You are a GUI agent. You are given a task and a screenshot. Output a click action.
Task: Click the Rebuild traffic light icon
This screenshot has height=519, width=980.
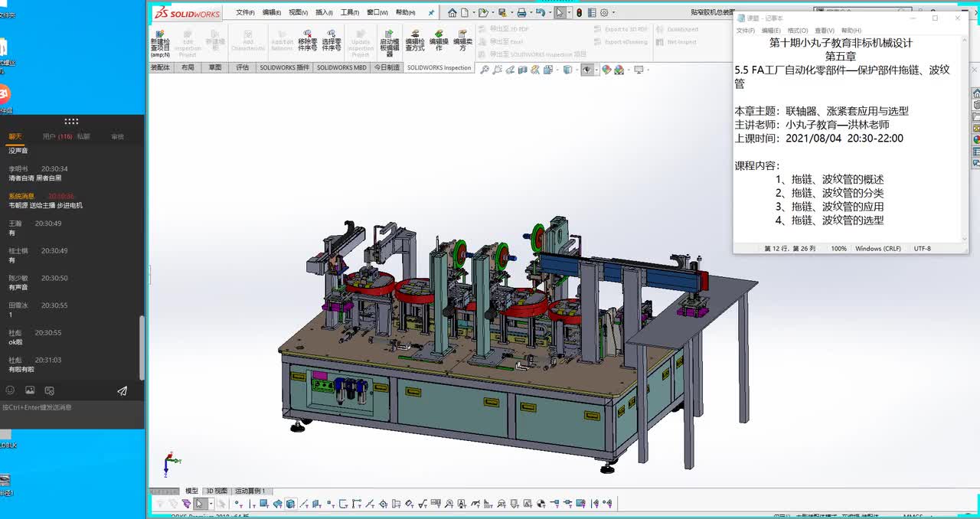pos(579,12)
